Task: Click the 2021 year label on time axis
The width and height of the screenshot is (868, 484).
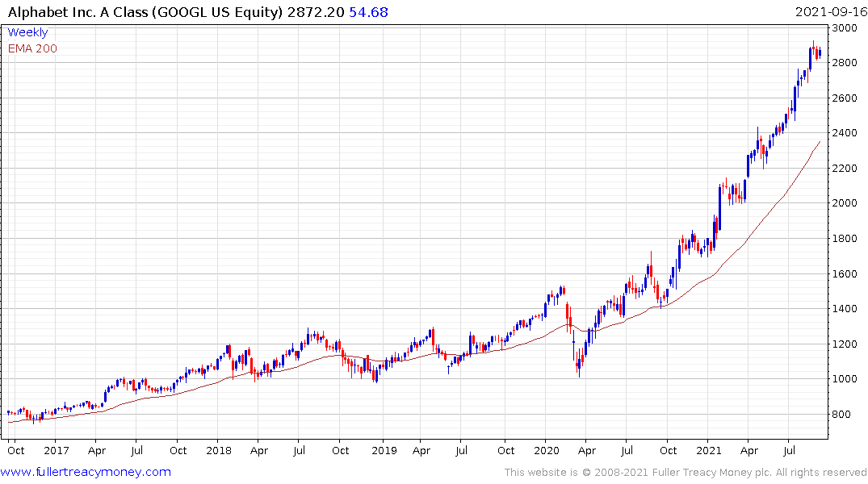Action: pos(709,450)
